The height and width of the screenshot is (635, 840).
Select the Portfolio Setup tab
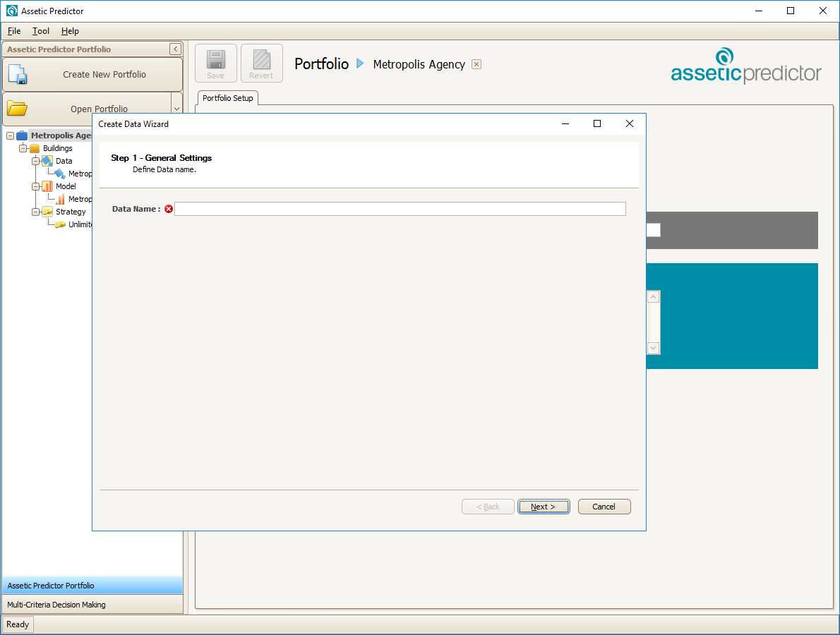(228, 98)
